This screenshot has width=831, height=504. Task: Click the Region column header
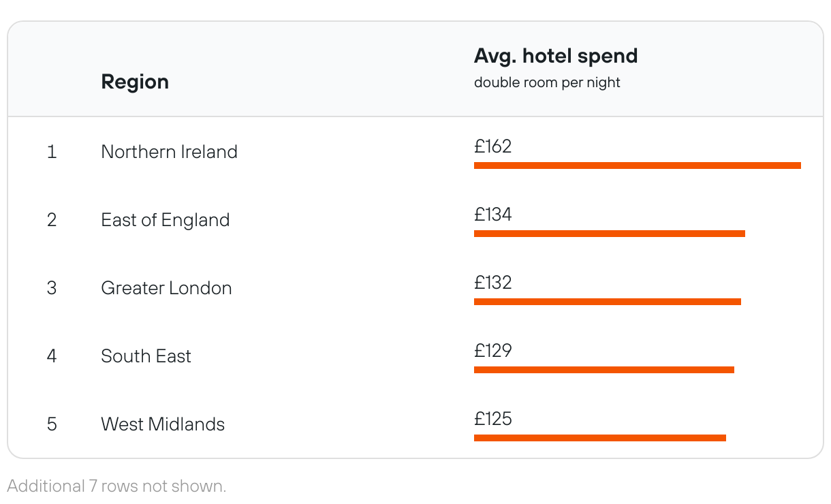(134, 82)
